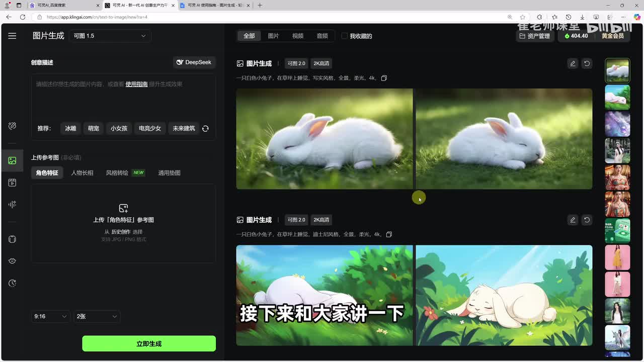Select the 全部 filter tab
644x362 pixels.
[x=249, y=36]
